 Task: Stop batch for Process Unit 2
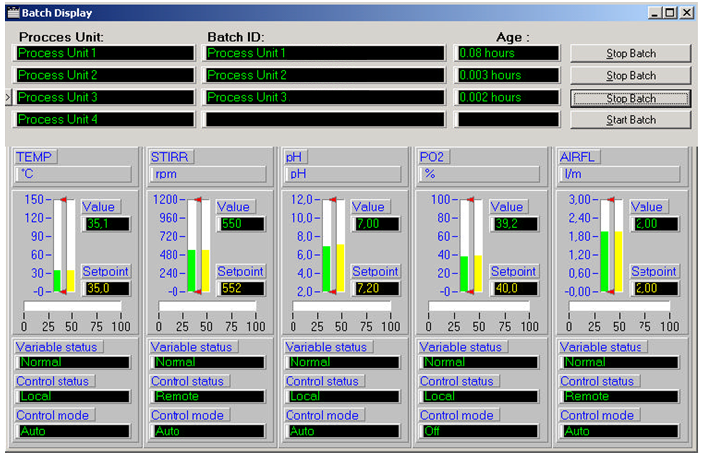(x=630, y=75)
